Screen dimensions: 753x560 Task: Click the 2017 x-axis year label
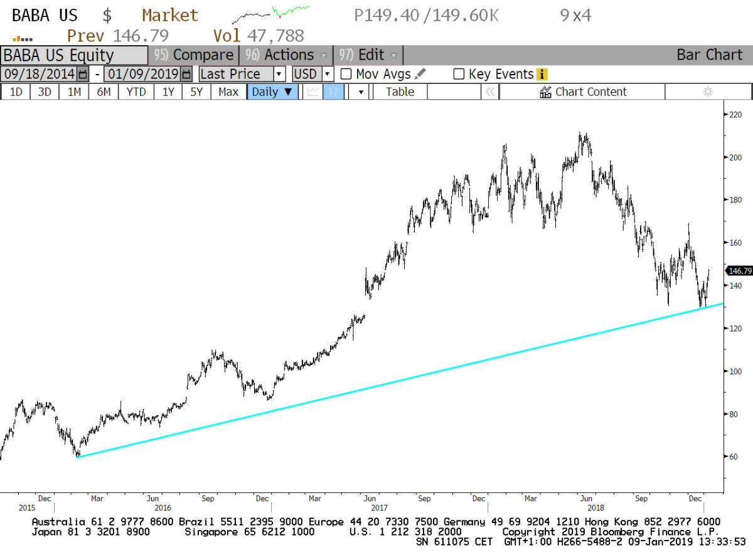tap(378, 507)
